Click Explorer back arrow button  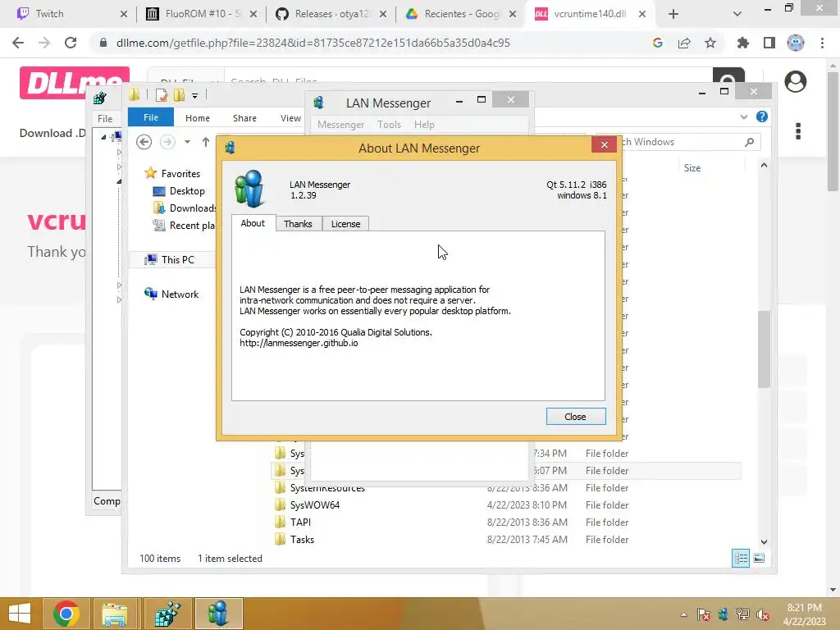click(x=144, y=142)
